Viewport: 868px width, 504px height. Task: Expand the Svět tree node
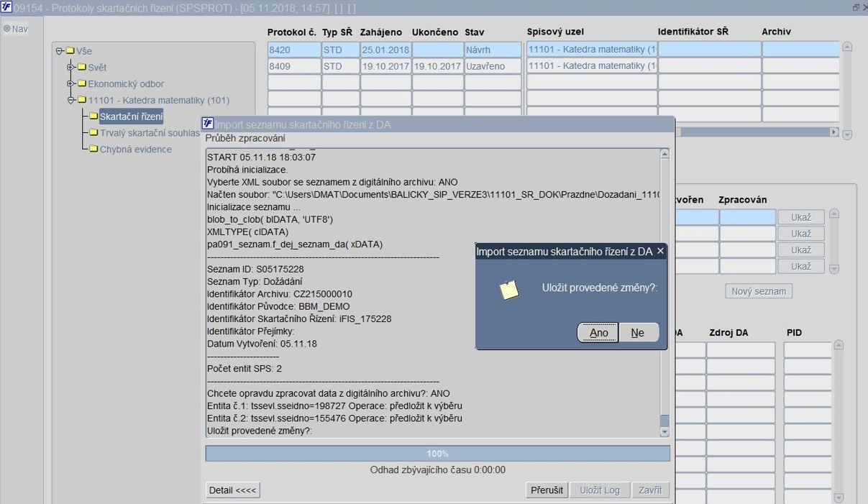[x=71, y=68]
